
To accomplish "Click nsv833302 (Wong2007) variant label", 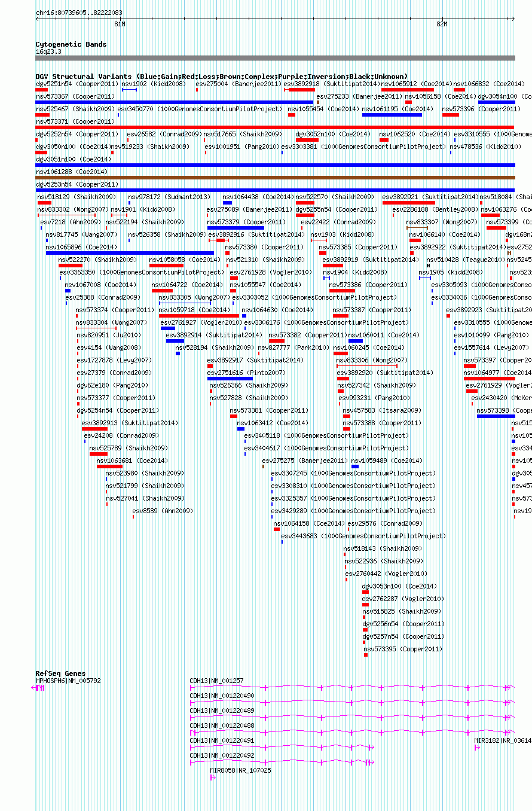I will coord(73,209).
